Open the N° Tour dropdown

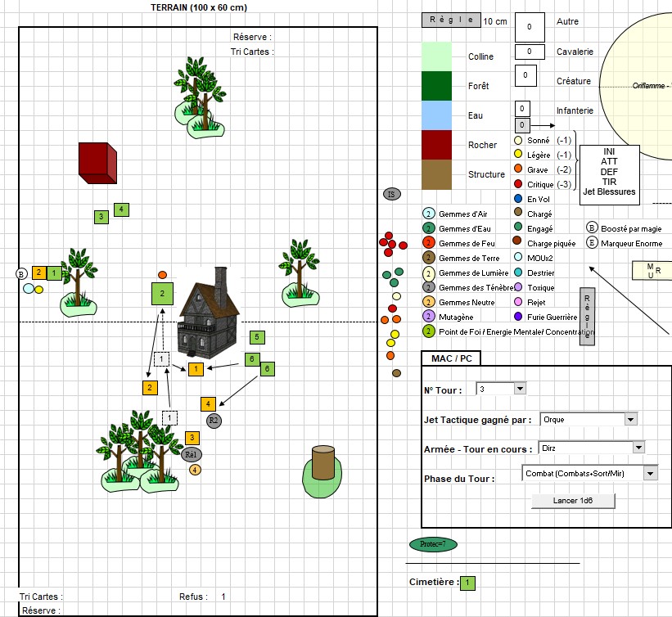click(x=518, y=390)
